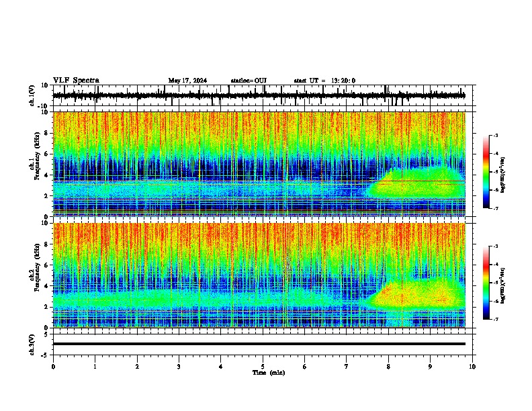532x411 pixels.
Task: Click the 'ch.1(V)' axis label
Action: [32, 95]
